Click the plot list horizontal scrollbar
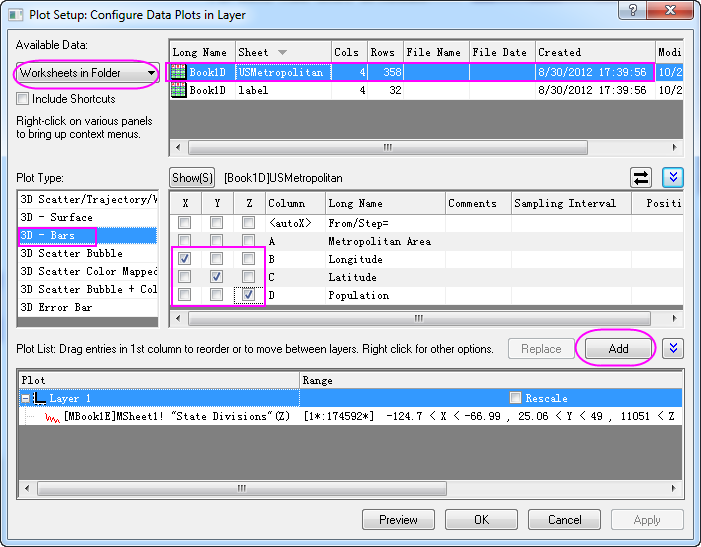This screenshot has height=547, width=701. (x=240, y=489)
